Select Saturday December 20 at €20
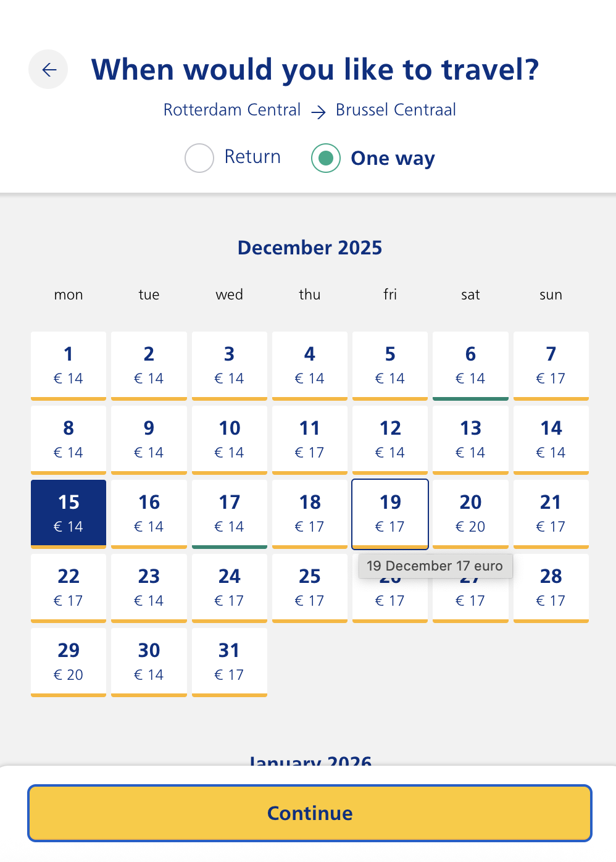This screenshot has width=616, height=862. 470,513
